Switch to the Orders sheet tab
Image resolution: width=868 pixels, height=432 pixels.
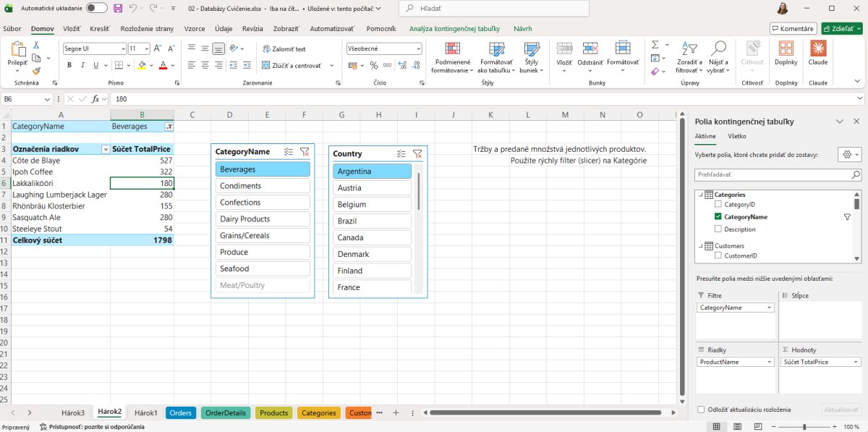point(181,412)
